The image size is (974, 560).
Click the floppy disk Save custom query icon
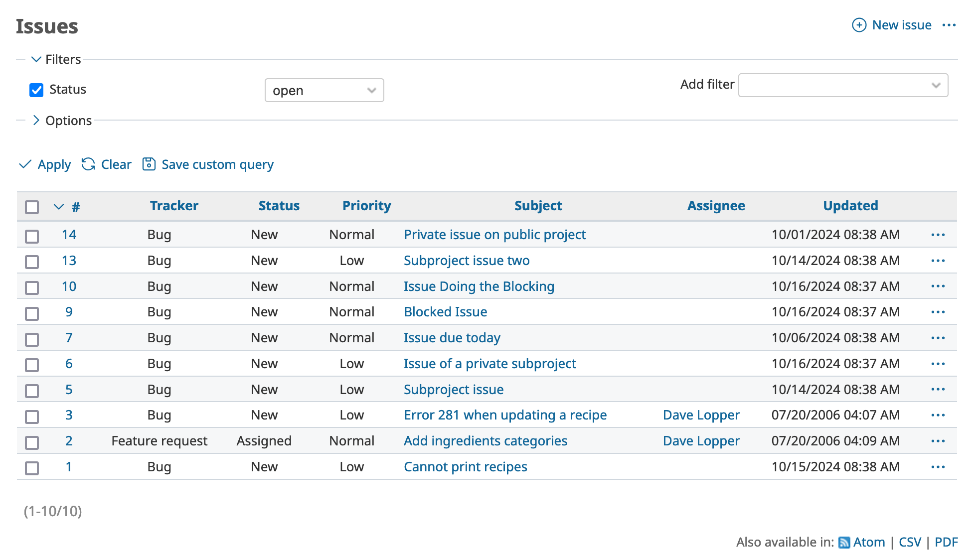tap(149, 164)
